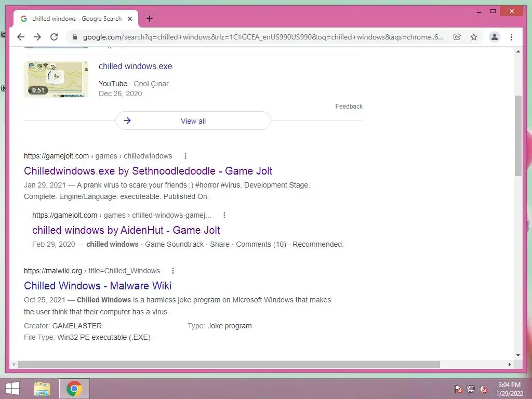Click the taskbar clock showing 3:04 PM
Viewport: 532px width, 399px height.
tap(509, 389)
